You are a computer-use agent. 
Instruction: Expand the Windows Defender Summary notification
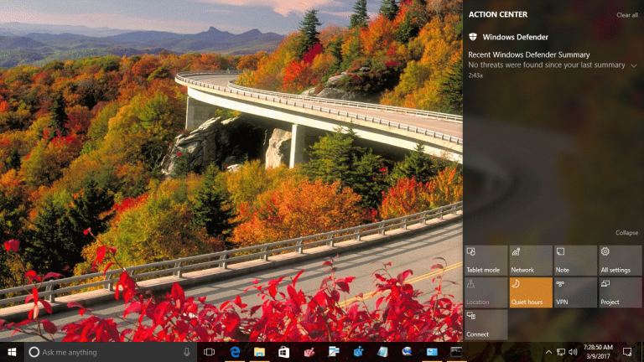pyautogui.click(x=634, y=65)
